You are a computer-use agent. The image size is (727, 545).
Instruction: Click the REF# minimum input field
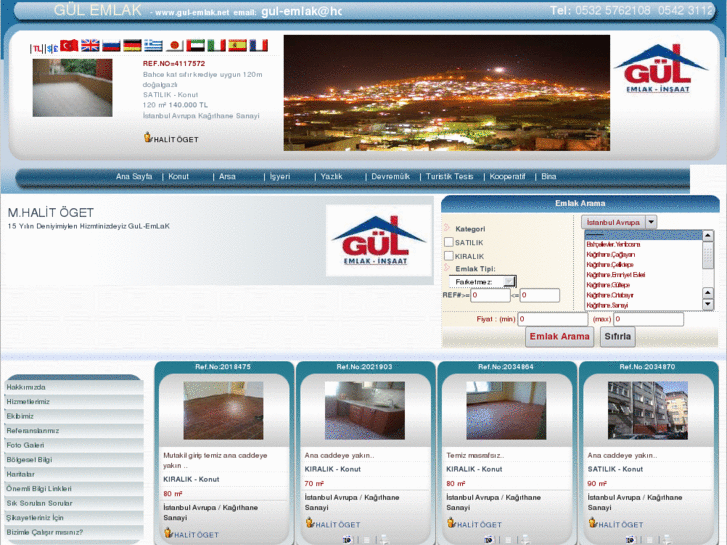point(490,295)
